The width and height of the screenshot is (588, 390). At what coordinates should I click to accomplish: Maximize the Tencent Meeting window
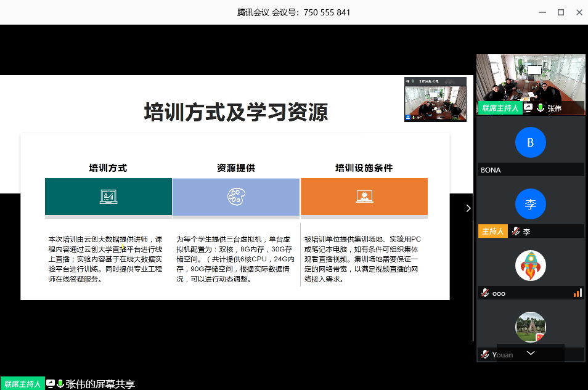pos(560,12)
